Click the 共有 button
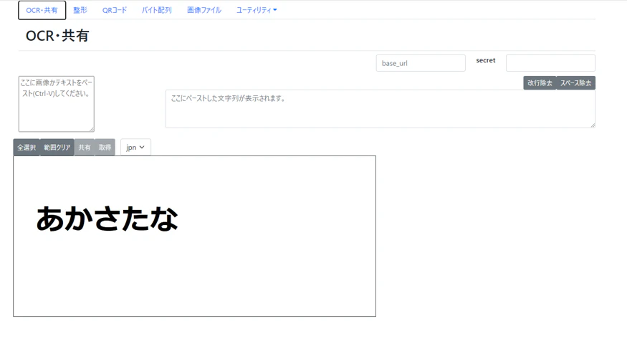This screenshot has width=627, height=364. (x=85, y=147)
